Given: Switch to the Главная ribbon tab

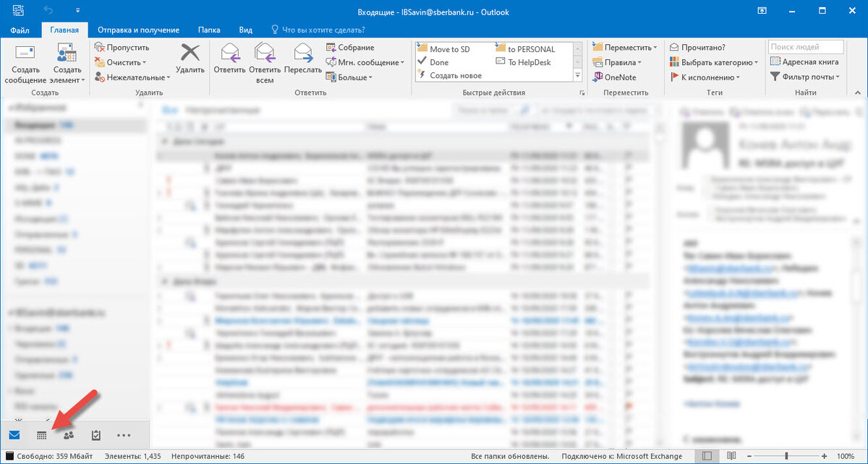Looking at the screenshot, I should [64, 30].
